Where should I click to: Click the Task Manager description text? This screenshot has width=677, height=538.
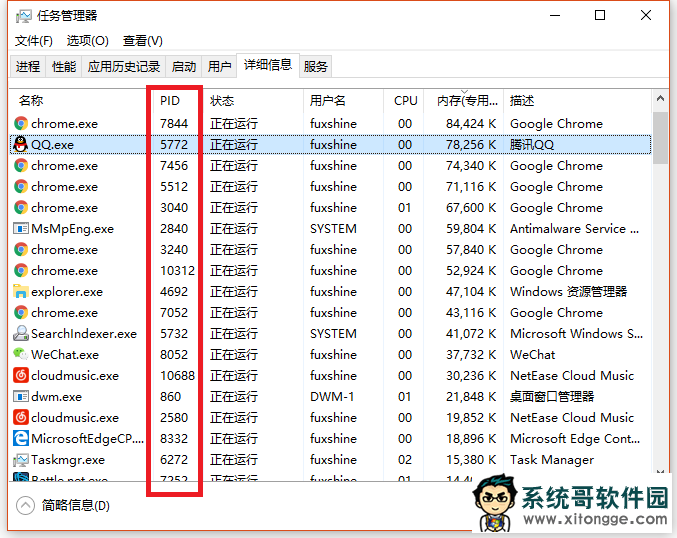[x=552, y=460]
